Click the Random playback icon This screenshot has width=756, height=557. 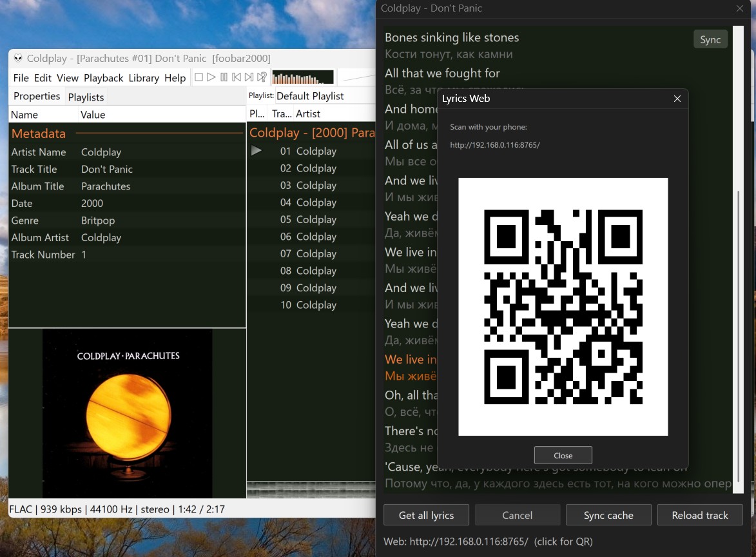(262, 77)
